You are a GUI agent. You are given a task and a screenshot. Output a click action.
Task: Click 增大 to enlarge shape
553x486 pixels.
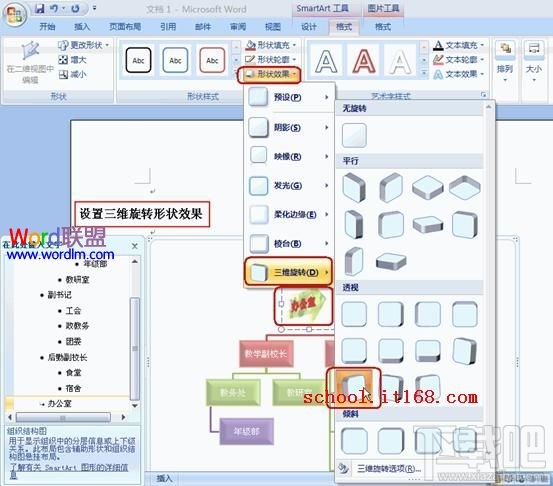73,60
